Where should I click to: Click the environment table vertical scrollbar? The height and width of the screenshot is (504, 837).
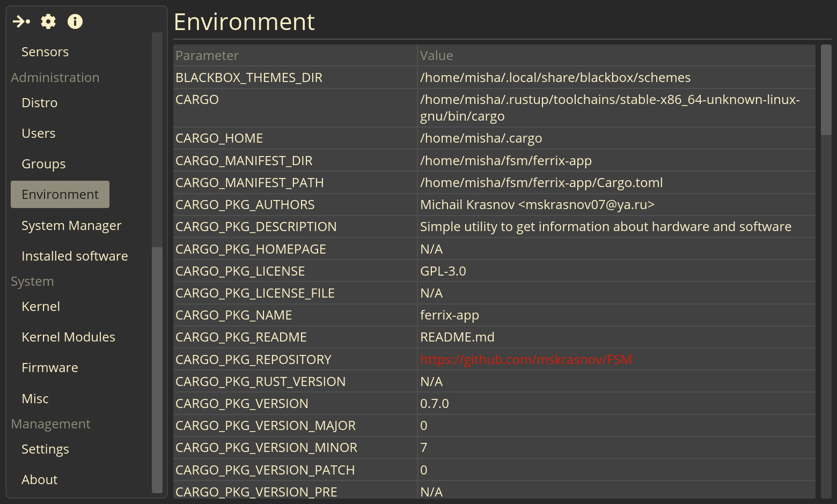[826, 90]
